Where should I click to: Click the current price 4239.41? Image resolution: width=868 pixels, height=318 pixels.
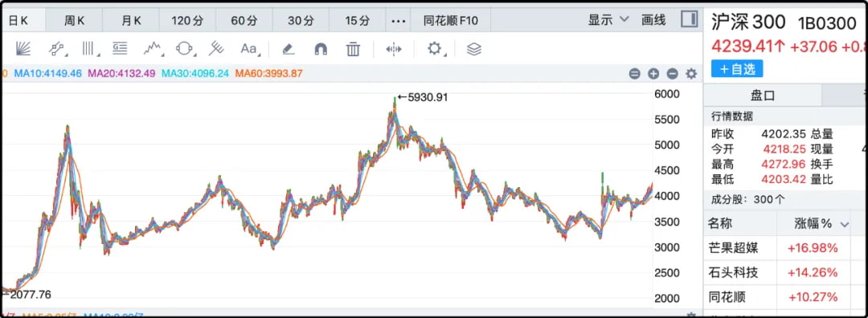[748, 47]
